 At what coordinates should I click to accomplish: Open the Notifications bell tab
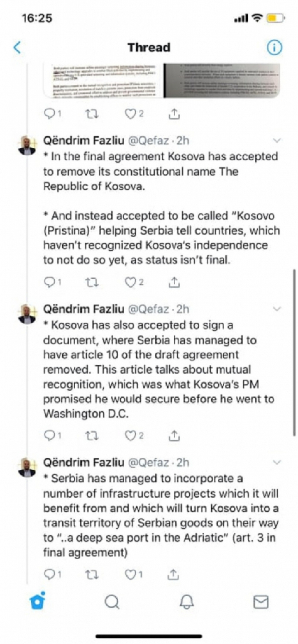[186, 602]
